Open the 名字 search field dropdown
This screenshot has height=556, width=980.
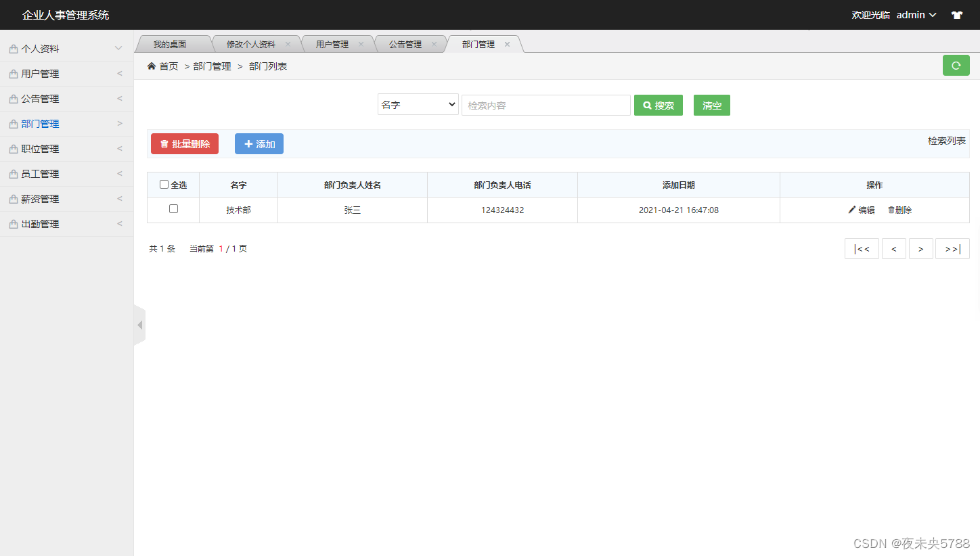[418, 105]
